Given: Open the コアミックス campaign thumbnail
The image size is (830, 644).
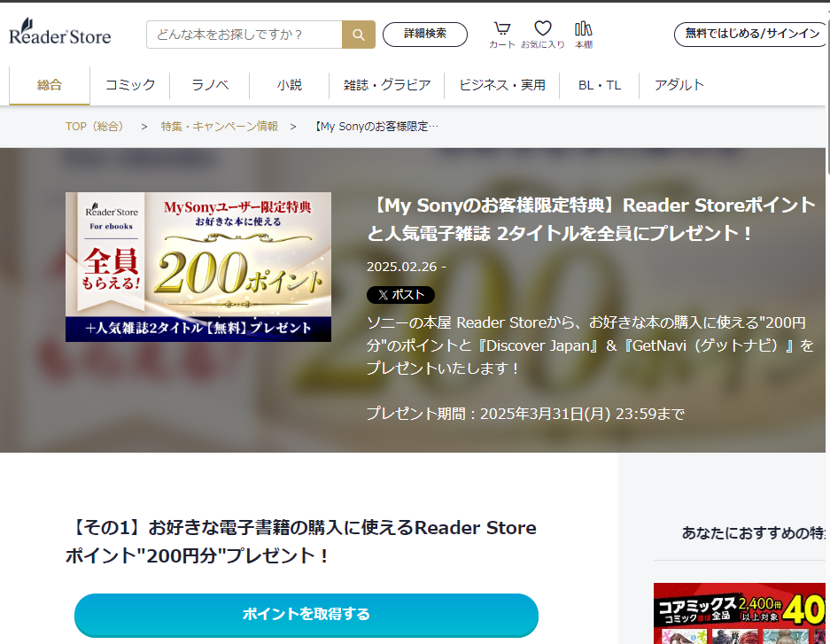Looking at the screenshot, I should coord(740,613).
